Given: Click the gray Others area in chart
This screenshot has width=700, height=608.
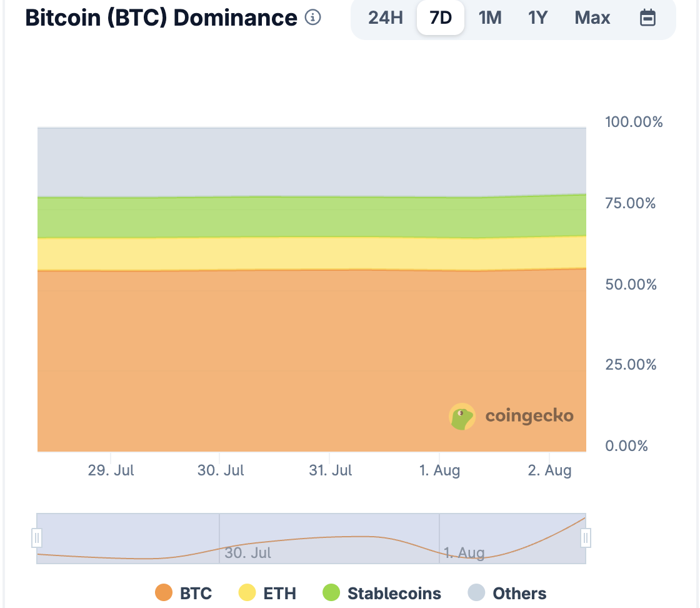Looking at the screenshot, I should [312, 162].
